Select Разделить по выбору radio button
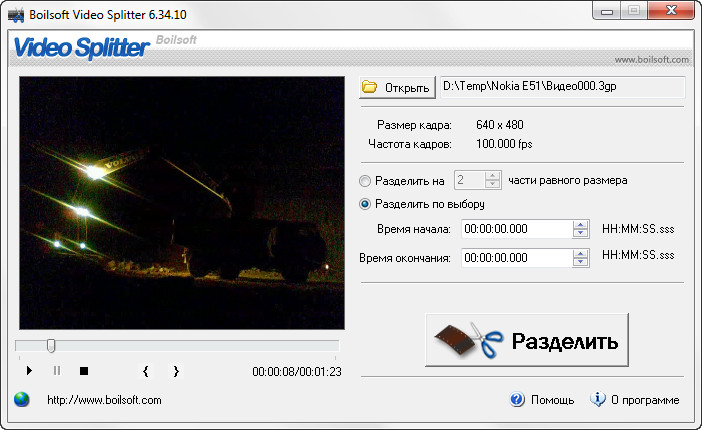This screenshot has width=702, height=430. (365, 204)
